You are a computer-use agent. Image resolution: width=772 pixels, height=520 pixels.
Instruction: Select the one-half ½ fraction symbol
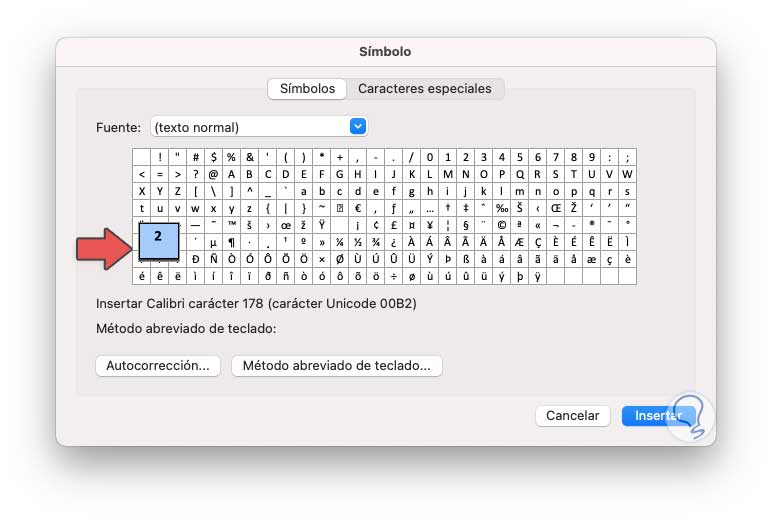click(x=357, y=242)
